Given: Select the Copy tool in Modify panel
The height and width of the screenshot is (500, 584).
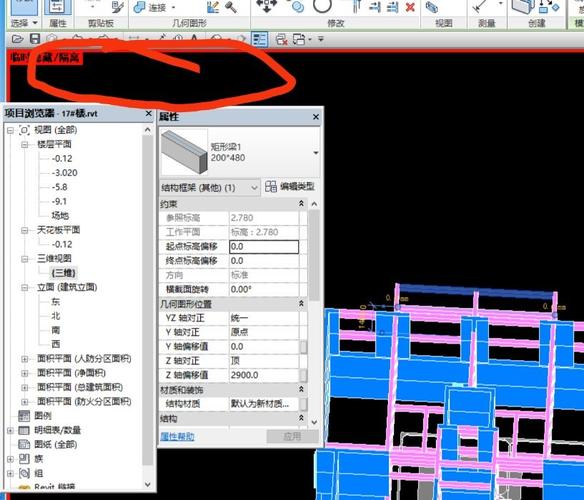Looking at the screenshot, I should pyautogui.click(x=297, y=6).
